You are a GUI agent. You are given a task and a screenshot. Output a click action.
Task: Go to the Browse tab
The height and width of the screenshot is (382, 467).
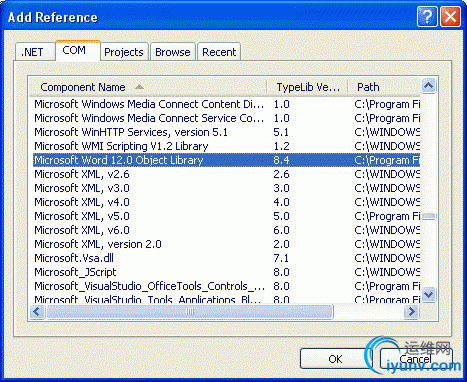(x=173, y=52)
